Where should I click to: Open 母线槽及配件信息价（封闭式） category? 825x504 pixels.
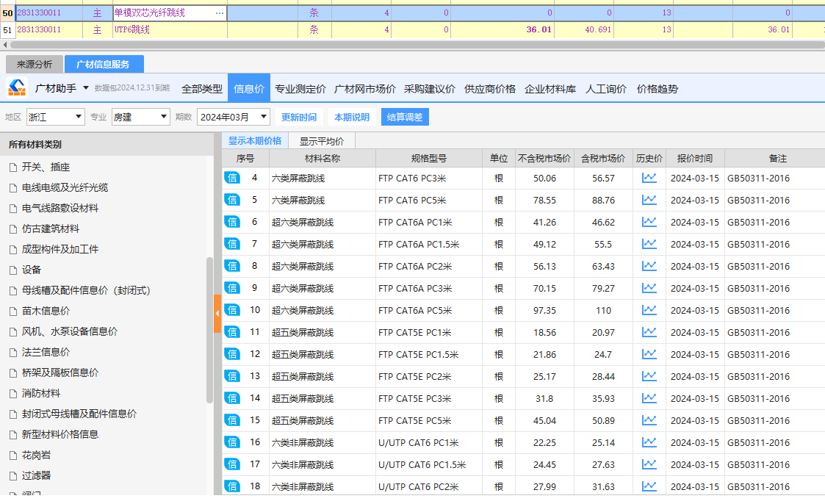pos(86,290)
